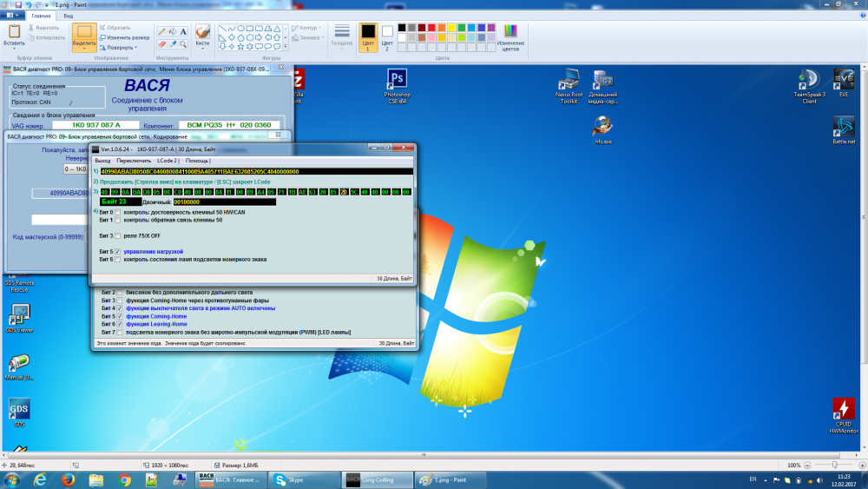Tick Бит 1 обратная связь клеммы 50 checkbox
Image resolution: width=868 pixels, height=489 pixels.
(x=117, y=220)
